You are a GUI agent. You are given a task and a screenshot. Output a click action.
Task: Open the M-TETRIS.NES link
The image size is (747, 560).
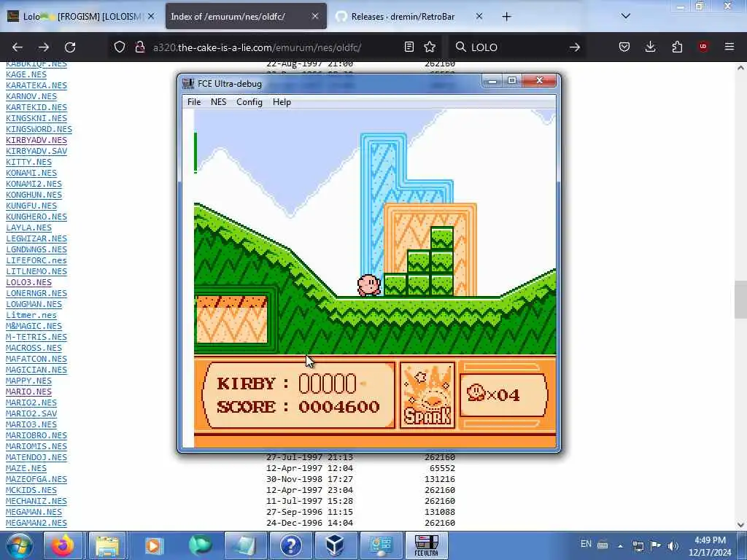tap(36, 337)
